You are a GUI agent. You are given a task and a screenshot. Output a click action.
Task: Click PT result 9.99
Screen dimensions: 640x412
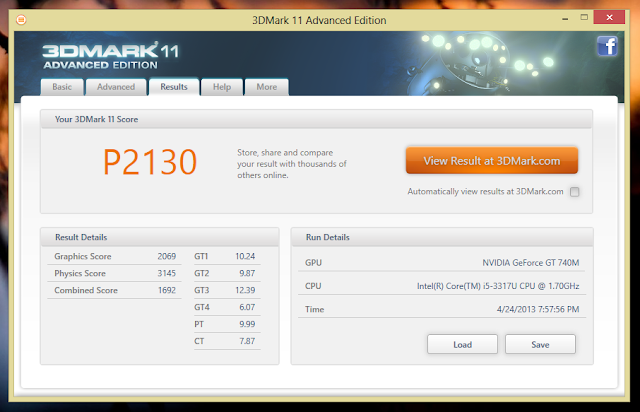pyautogui.click(x=247, y=324)
